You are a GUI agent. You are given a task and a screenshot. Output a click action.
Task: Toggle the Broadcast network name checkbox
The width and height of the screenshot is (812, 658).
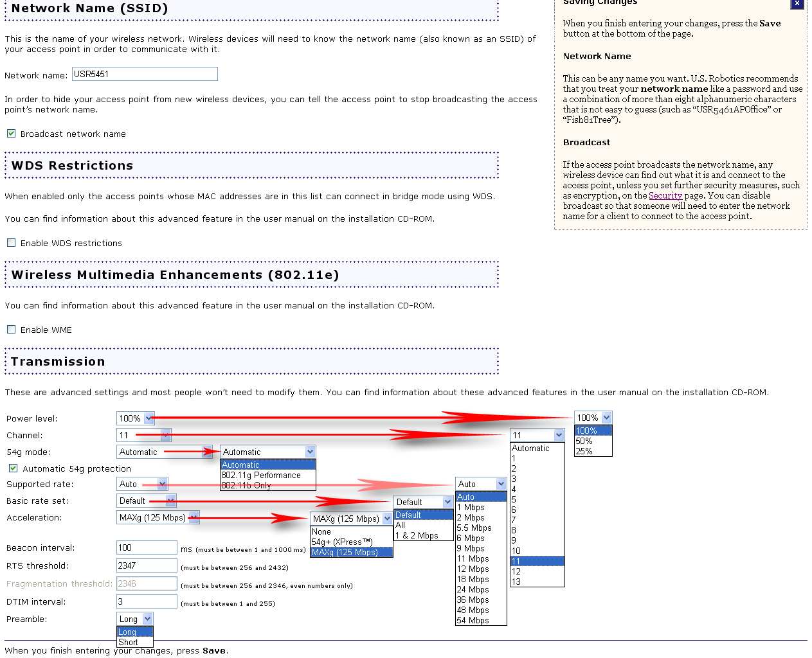11,134
